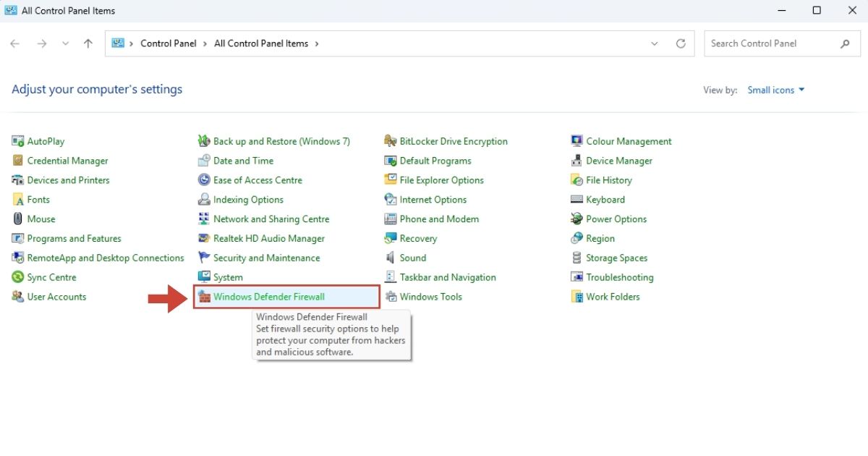Screen dimensions: 868x456
Task: Click the Ease of Access Centre icon
Action: tap(204, 180)
